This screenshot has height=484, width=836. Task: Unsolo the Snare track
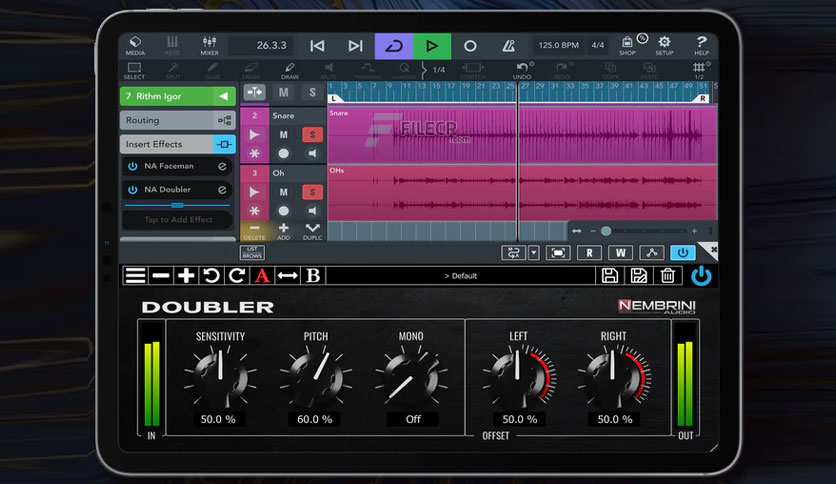coord(312,135)
